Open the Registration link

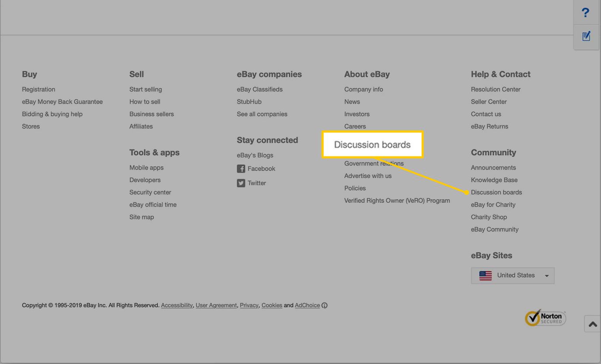click(x=38, y=89)
